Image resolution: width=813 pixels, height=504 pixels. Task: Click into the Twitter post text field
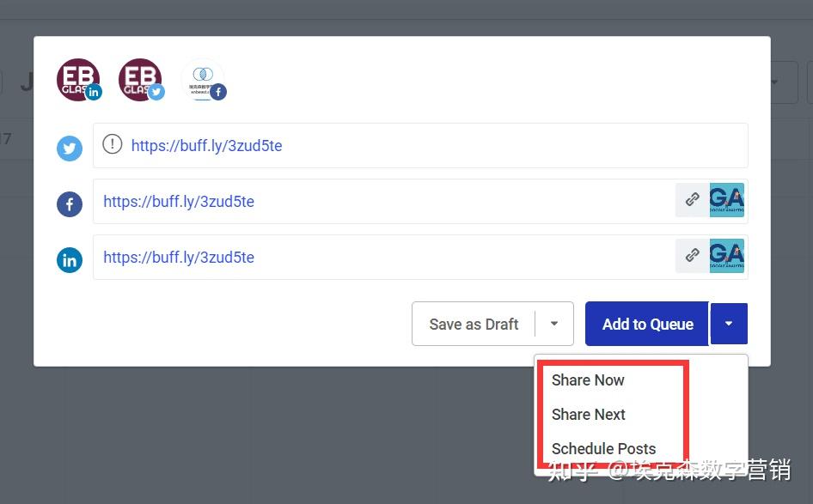click(x=516, y=146)
